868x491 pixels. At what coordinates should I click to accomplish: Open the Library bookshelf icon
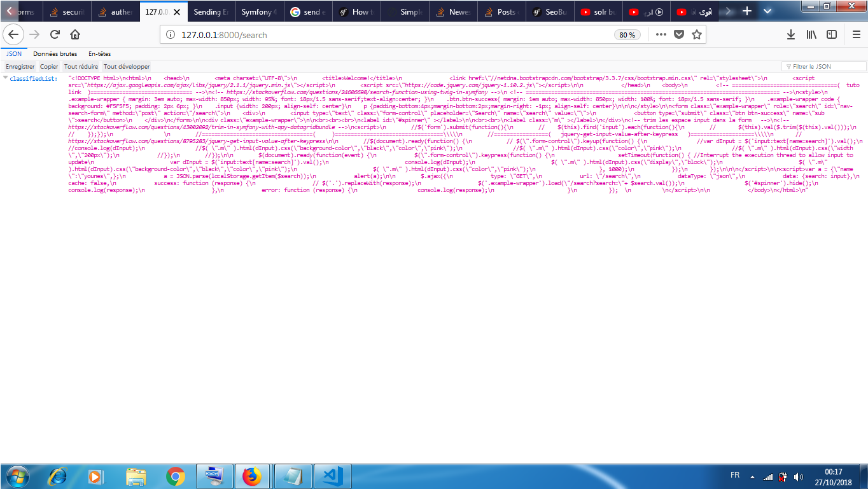[811, 34]
